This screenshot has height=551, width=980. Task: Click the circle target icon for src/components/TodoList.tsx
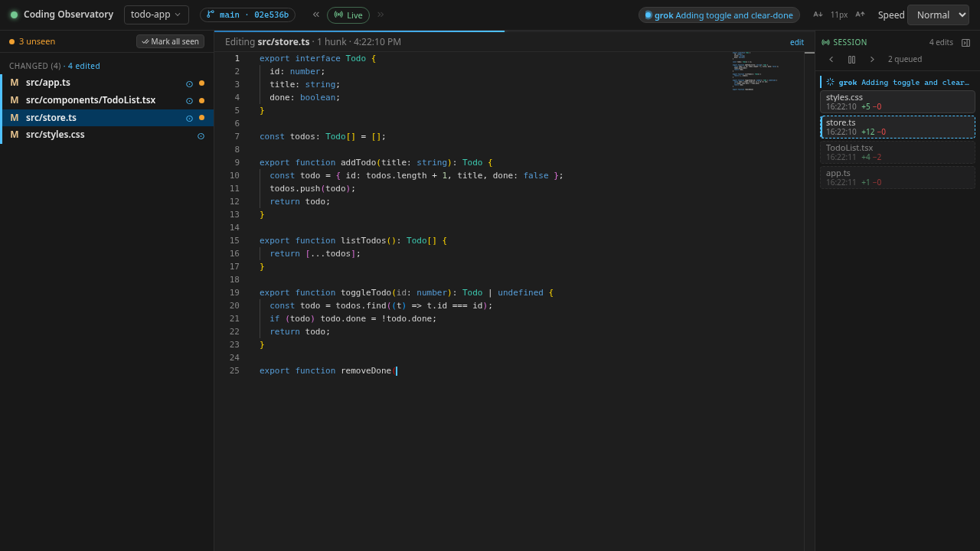click(189, 101)
